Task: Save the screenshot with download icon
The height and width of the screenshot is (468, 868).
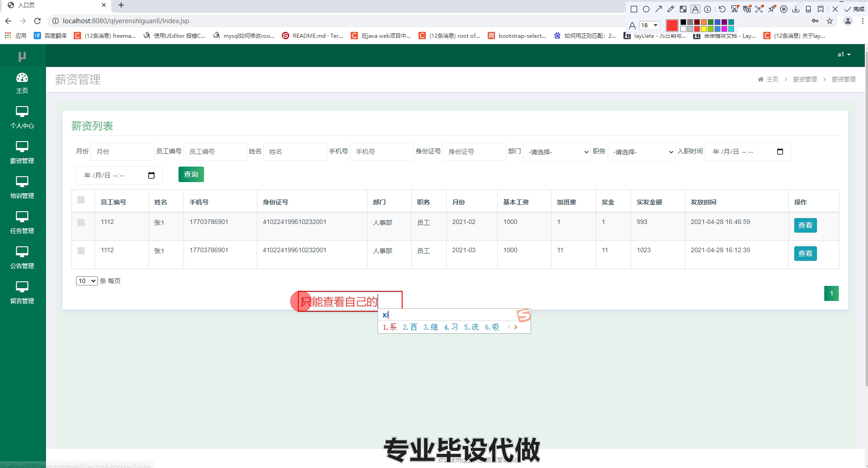Action: point(796,9)
